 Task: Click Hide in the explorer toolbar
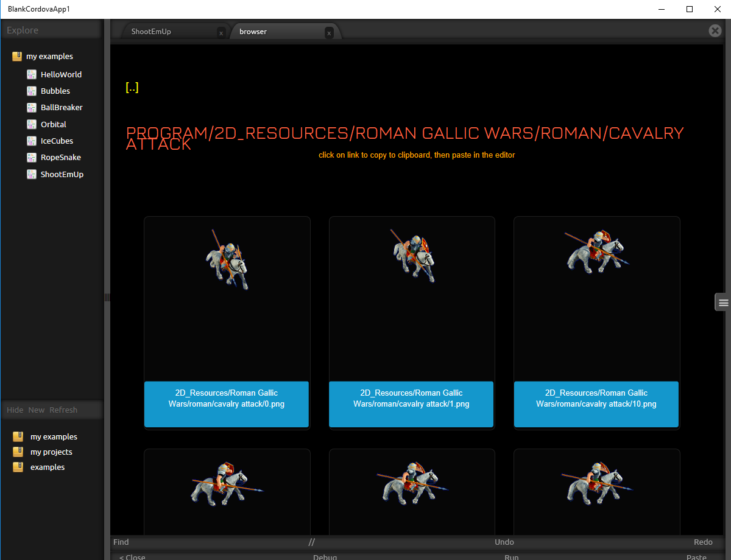[15, 410]
